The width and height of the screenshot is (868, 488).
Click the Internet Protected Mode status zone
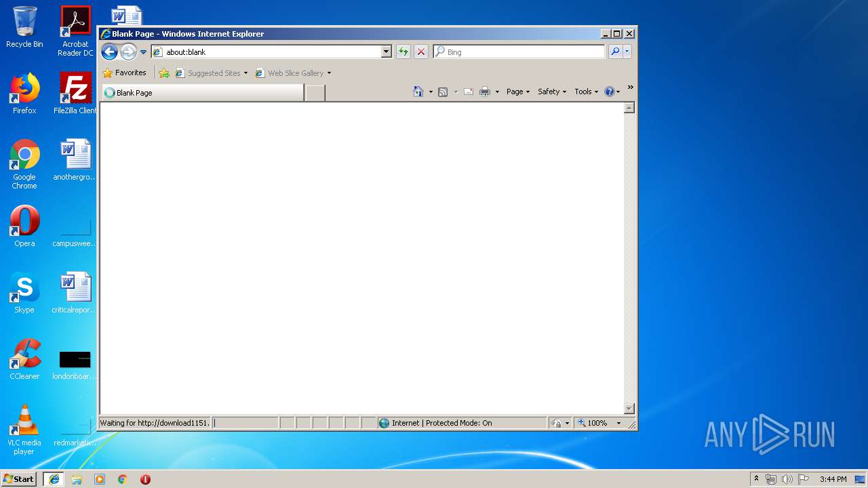tap(462, 423)
